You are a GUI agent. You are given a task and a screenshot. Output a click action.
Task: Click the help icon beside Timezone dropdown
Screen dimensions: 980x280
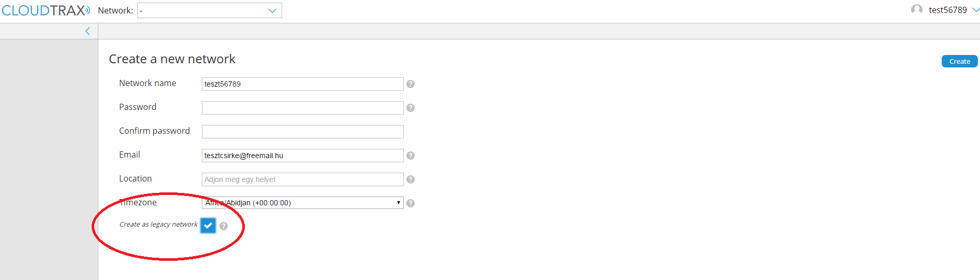(x=411, y=203)
